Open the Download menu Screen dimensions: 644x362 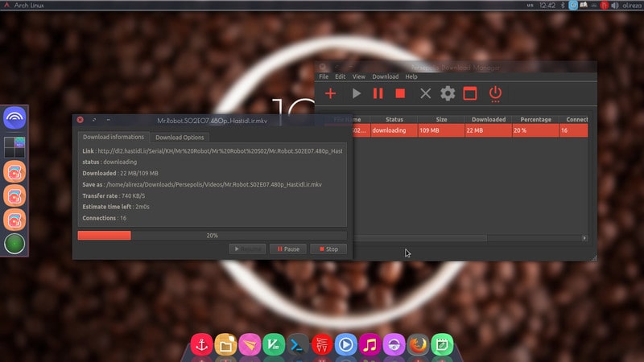point(386,76)
